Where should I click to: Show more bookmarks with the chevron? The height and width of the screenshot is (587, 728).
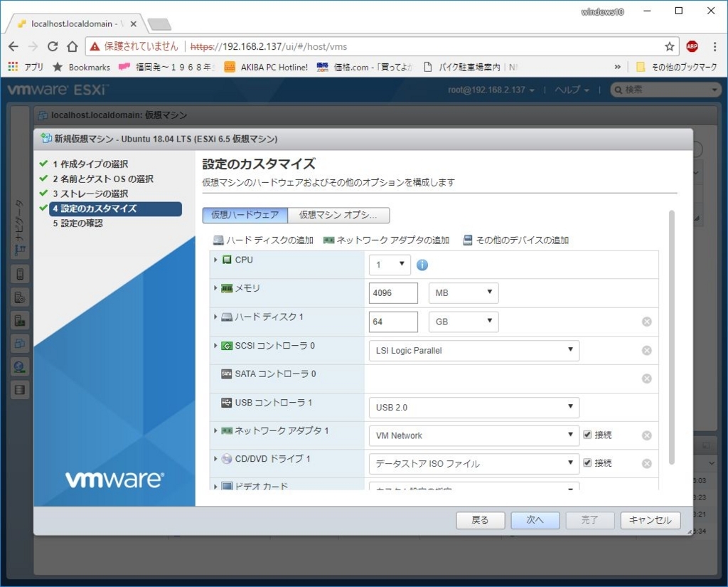click(618, 67)
